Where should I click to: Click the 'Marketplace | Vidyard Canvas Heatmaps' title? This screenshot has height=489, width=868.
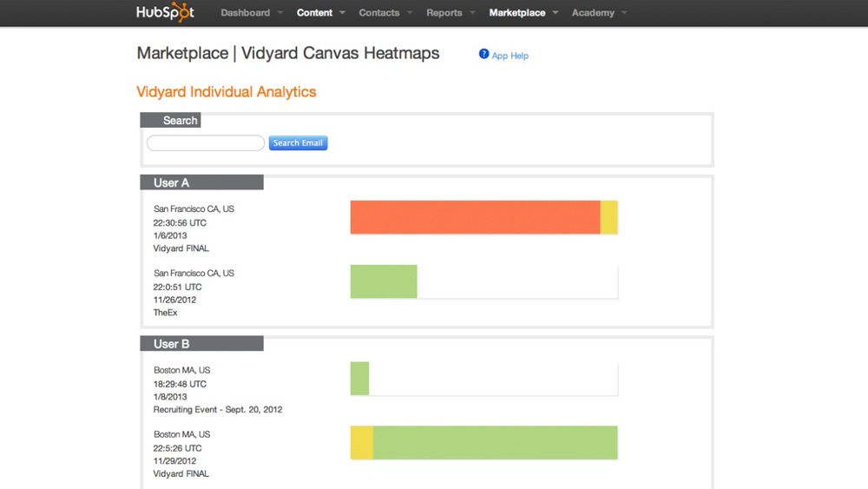click(288, 53)
